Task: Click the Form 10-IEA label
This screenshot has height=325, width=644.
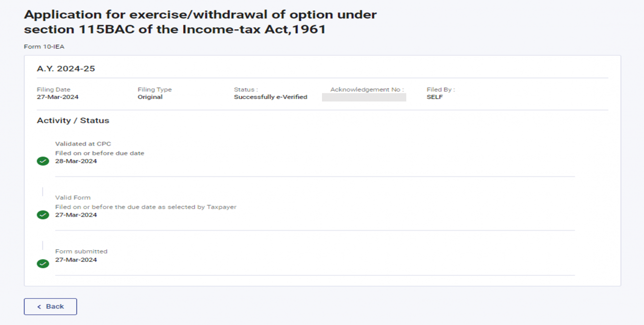Action: click(44, 47)
